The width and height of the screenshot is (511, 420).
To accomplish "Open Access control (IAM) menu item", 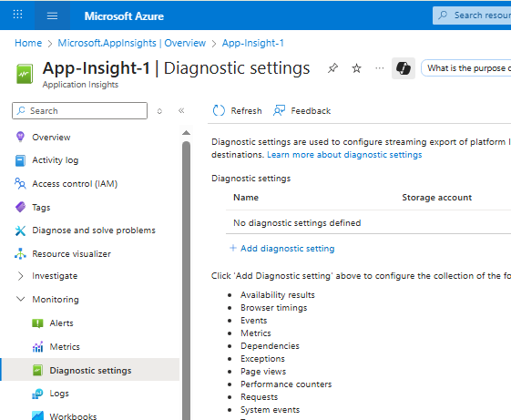I will pos(75,184).
